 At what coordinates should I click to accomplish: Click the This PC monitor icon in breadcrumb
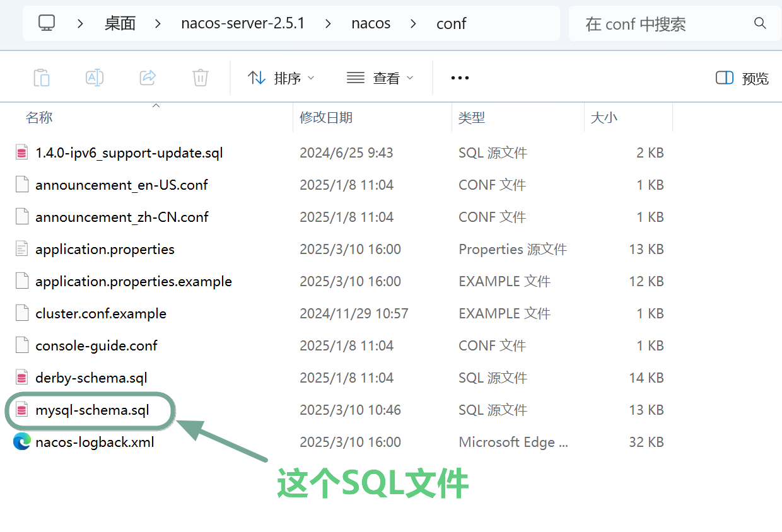tap(47, 23)
